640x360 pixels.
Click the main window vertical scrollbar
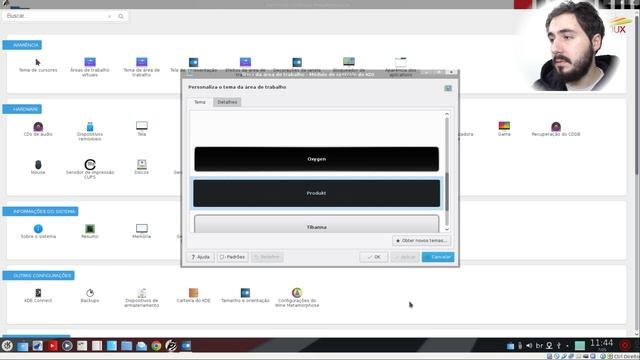pos(637,94)
